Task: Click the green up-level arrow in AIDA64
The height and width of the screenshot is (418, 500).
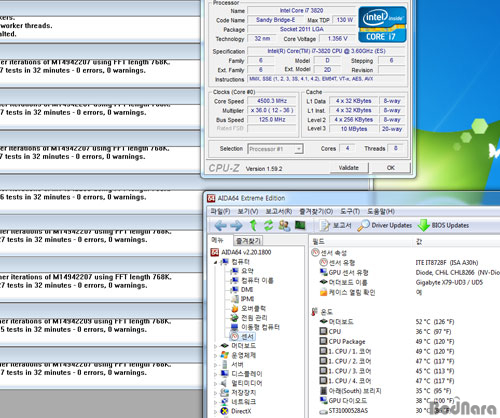Action: pos(253,225)
